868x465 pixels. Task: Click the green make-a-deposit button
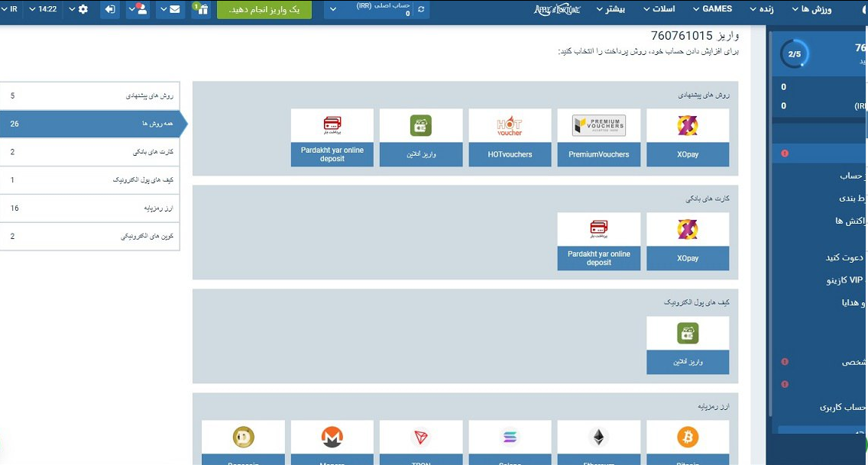click(264, 10)
